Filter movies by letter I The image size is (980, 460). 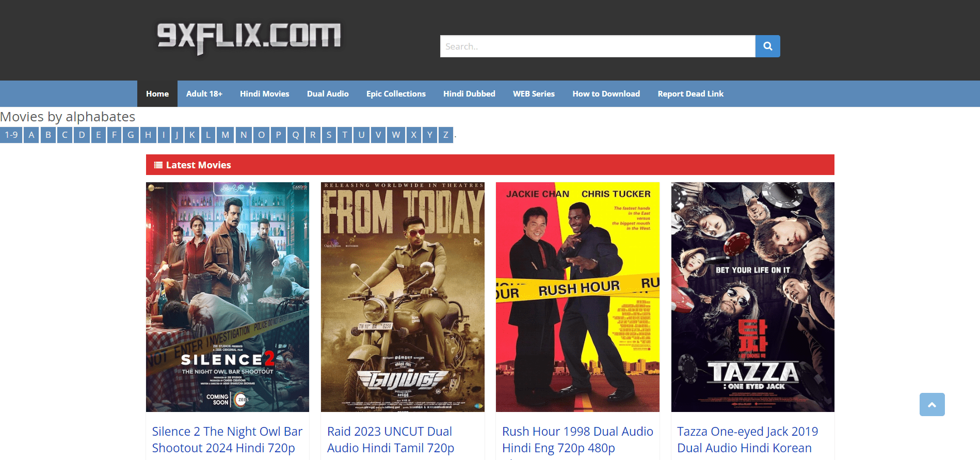[x=164, y=135]
